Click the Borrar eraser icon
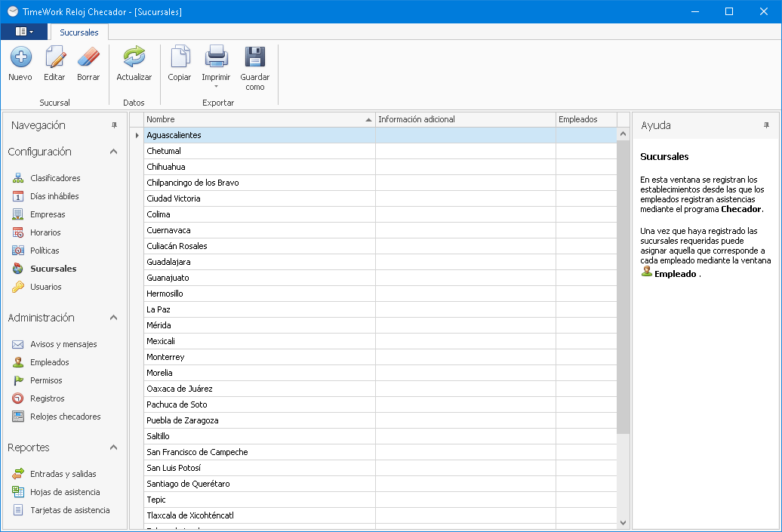 [88, 57]
